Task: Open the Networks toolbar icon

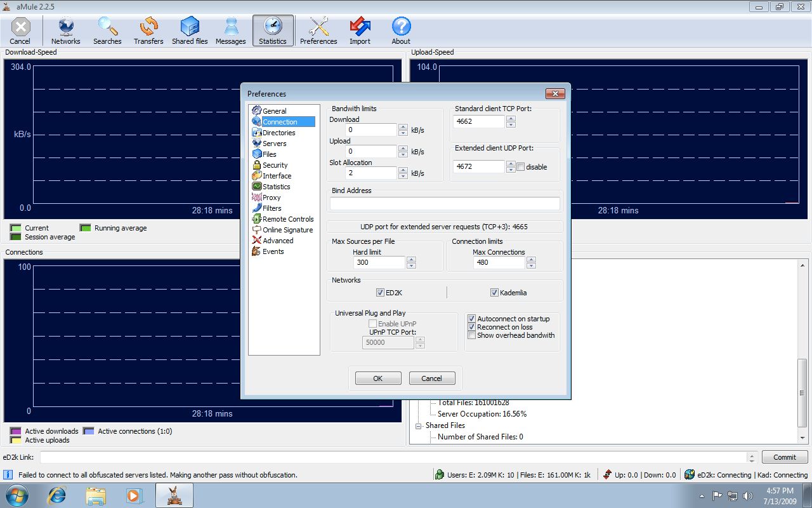Action: [x=66, y=30]
